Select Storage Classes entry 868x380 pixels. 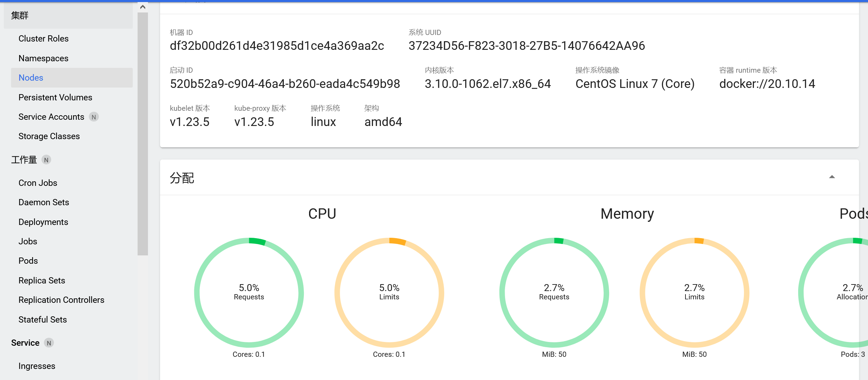click(x=49, y=136)
